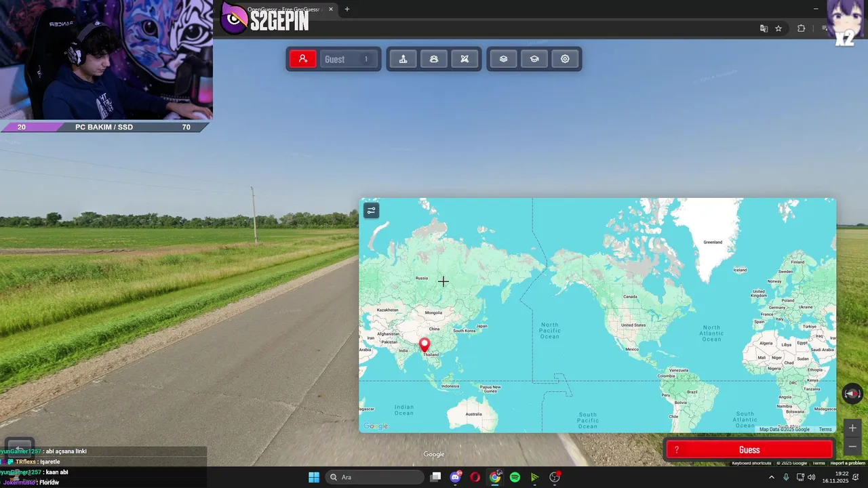Click the red map pin near Thailand

(x=425, y=346)
